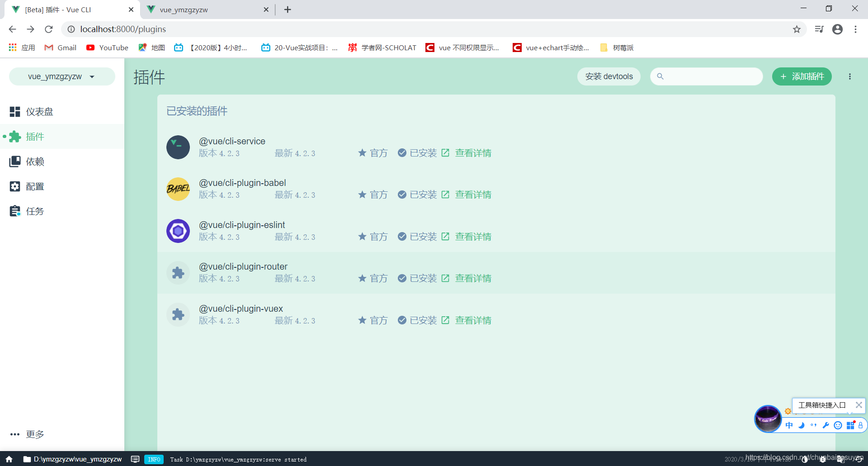Viewport: 868px width, 466px height.
Task: Close the vue_ymzgzyzw browser tab
Action: pyautogui.click(x=266, y=10)
